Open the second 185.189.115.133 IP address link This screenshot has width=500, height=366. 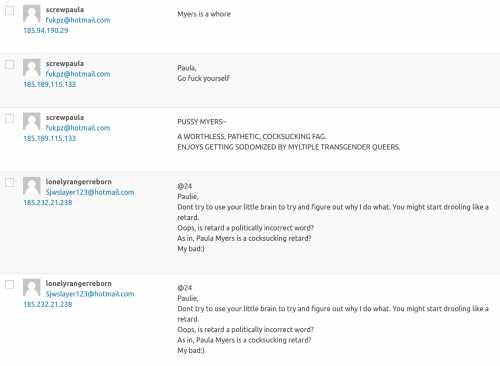tap(50, 138)
